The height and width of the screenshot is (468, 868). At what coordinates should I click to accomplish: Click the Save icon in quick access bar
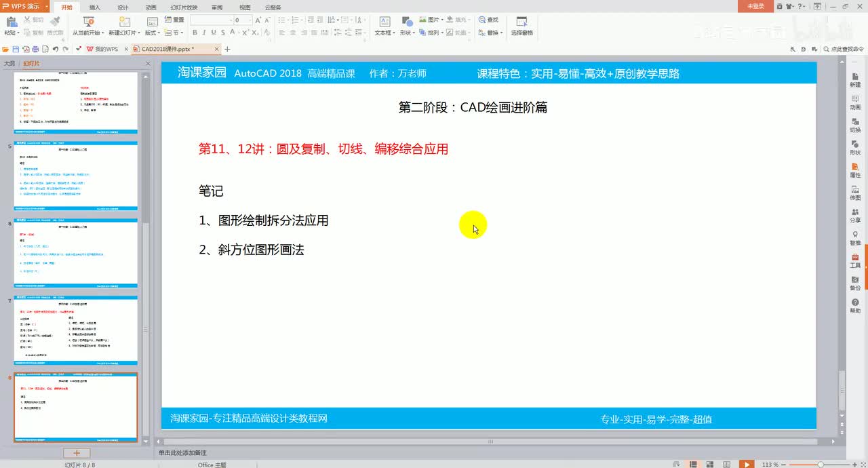16,50
